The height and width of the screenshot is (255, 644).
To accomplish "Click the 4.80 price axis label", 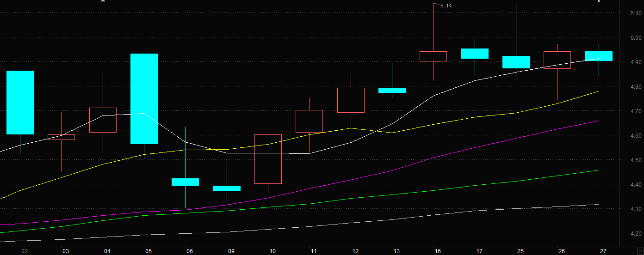I will pos(636,87).
